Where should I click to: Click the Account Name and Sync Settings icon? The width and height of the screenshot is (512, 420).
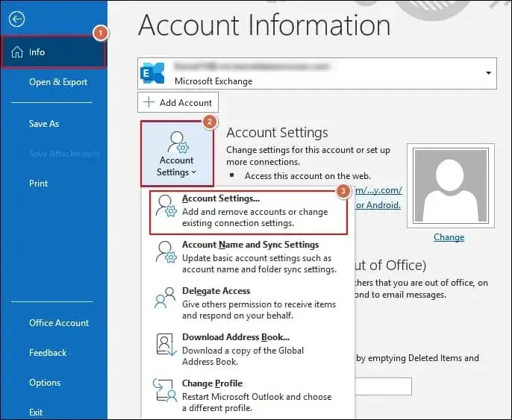tap(166, 252)
